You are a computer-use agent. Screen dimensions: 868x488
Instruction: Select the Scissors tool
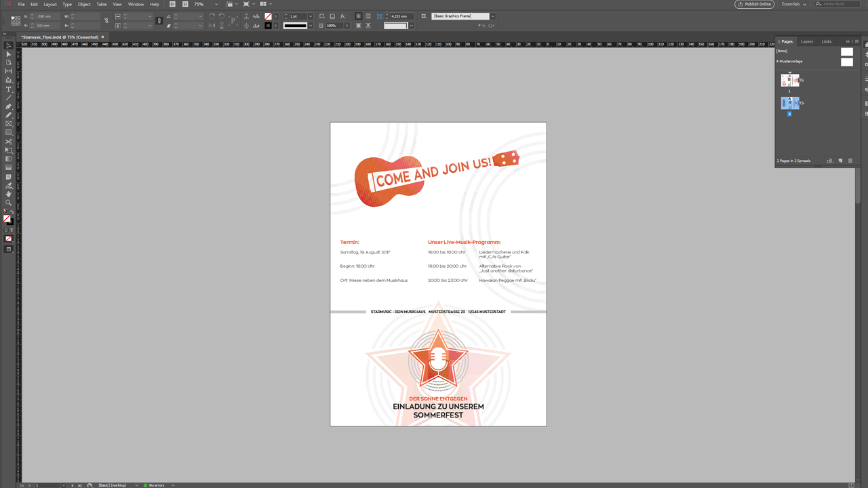tap(9, 142)
